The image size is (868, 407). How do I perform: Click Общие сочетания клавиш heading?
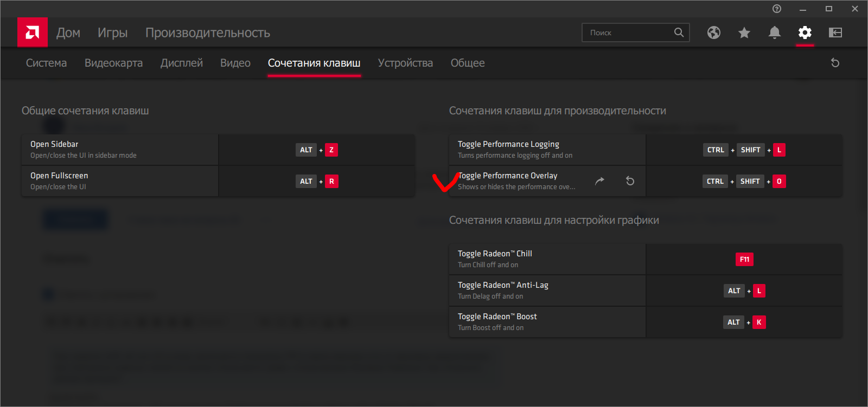tap(85, 111)
